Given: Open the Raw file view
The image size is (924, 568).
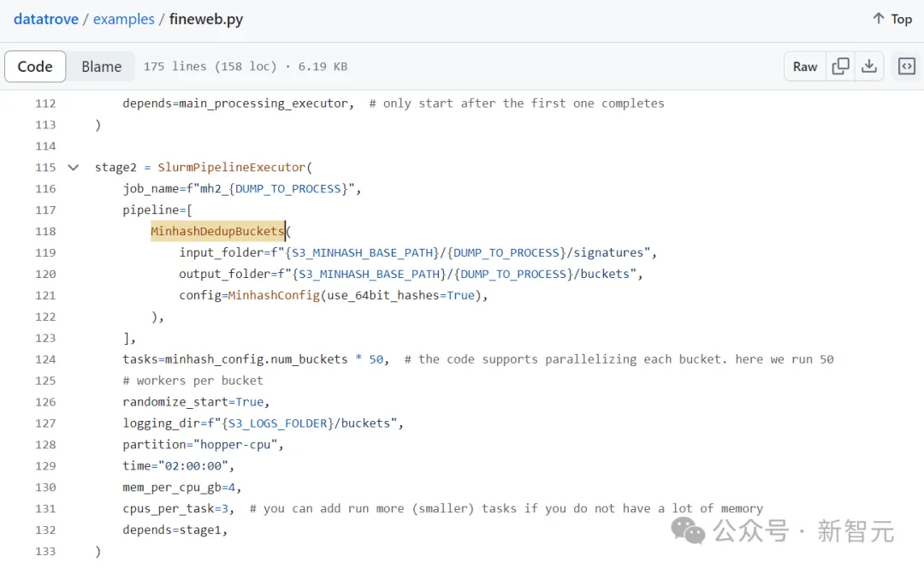Looking at the screenshot, I should pos(805,67).
